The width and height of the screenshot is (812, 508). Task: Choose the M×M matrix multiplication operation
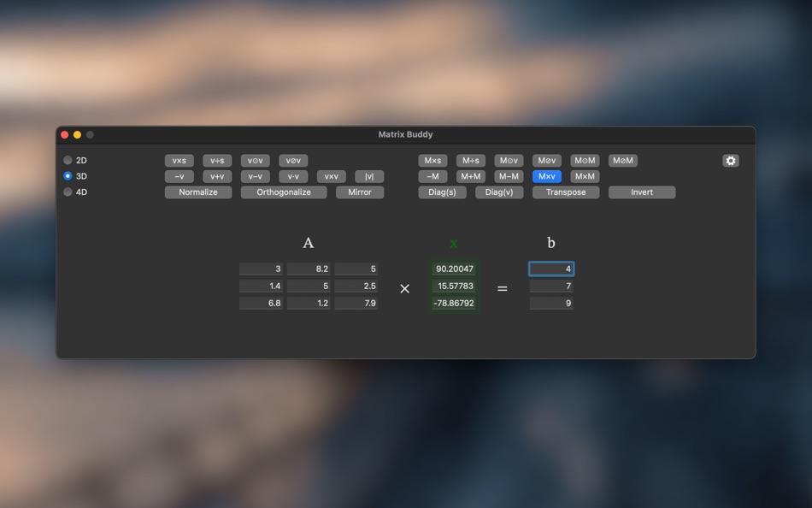coord(585,176)
